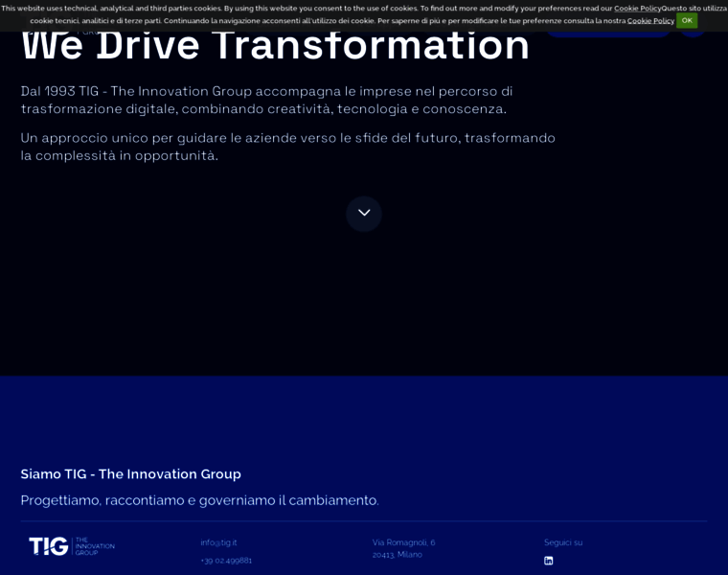This screenshot has height=575, width=728.
Task: Click the partially hidden header TIG logo
Action: click(x=57, y=33)
